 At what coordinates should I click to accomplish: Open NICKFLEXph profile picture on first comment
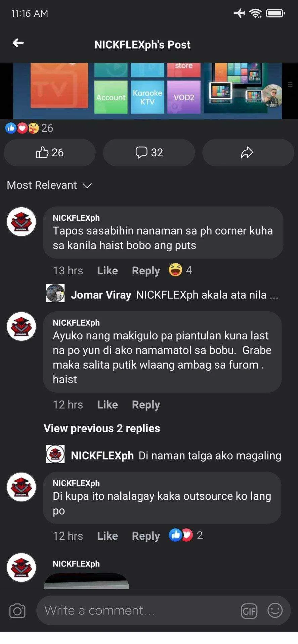point(22,222)
